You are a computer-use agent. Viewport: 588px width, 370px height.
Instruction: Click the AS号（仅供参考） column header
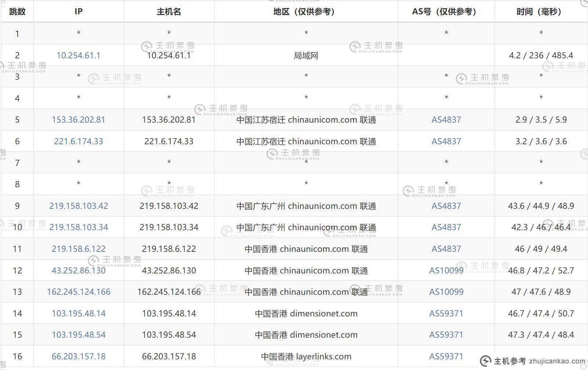(x=446, y=11)
